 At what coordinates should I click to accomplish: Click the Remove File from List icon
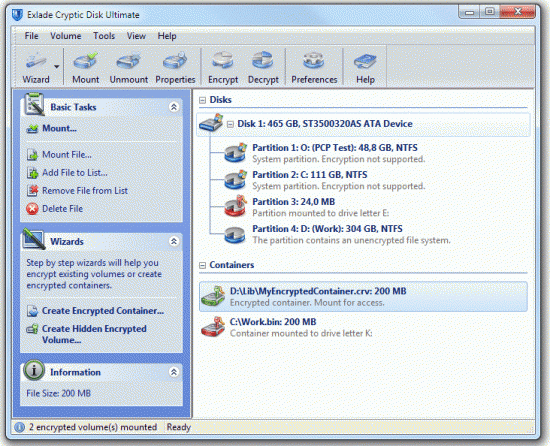click(32, 191)
